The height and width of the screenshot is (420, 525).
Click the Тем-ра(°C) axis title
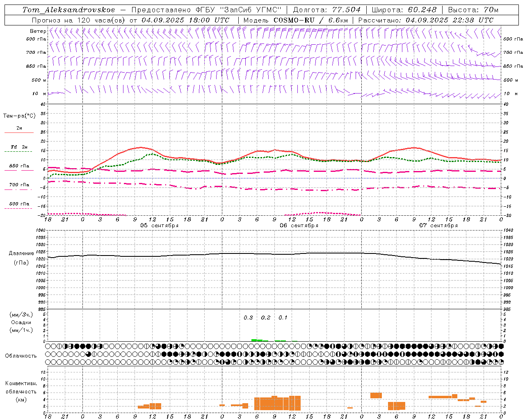coord(19,116)
